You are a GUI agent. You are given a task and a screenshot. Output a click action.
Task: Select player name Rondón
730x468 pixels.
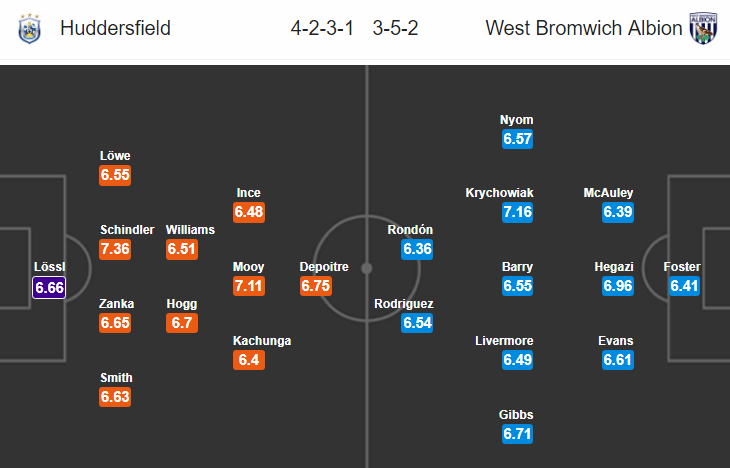tap(410, 230)
